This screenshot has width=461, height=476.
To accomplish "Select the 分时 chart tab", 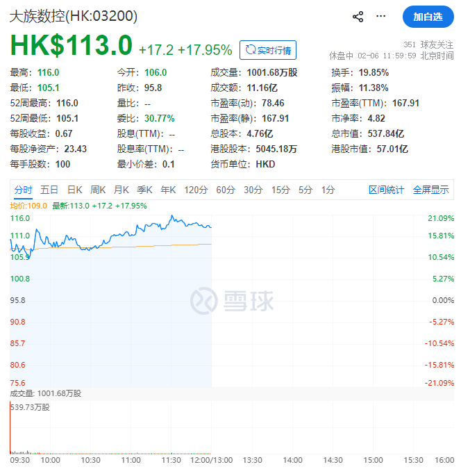I will pos(23,190).
